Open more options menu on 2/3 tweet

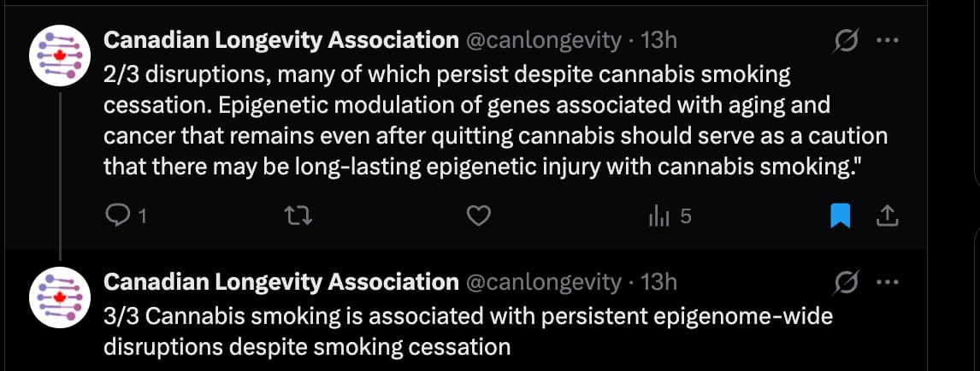point(888,40)
